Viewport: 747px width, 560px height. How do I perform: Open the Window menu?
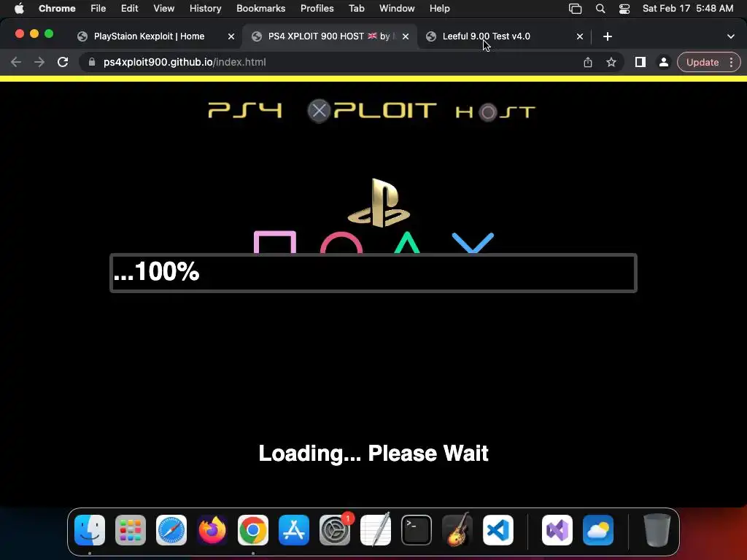pyautogui.click(x=397, y=8)
